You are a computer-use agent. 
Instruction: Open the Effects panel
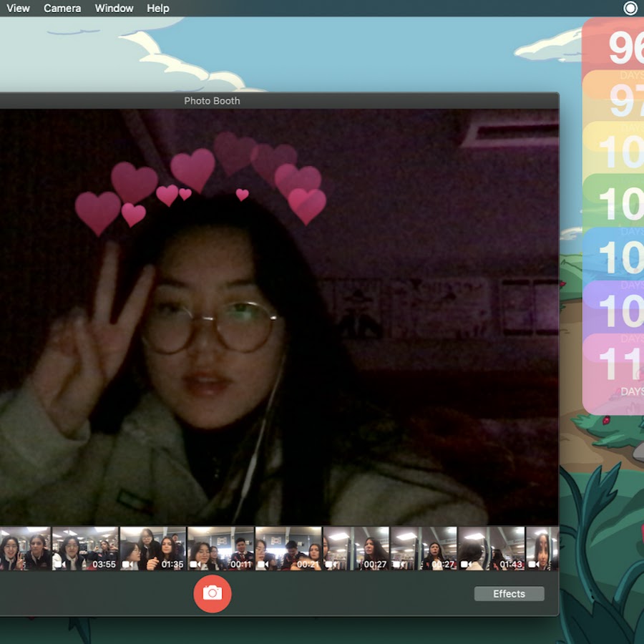point(509,593)
